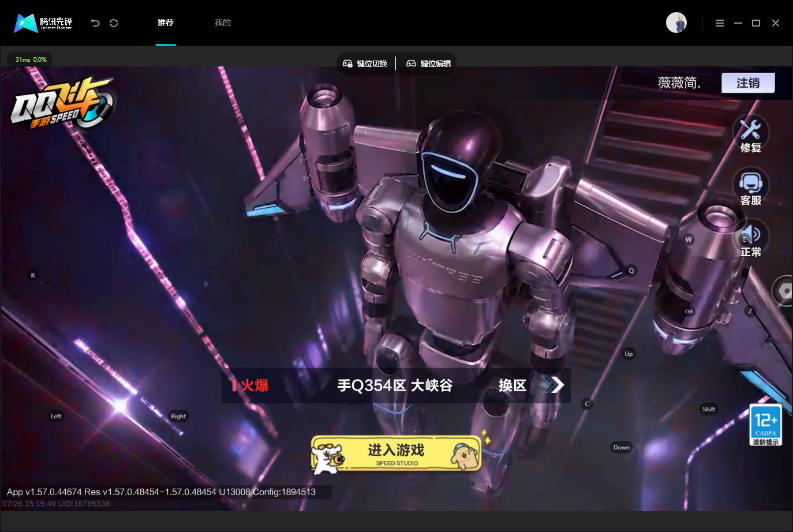
Task: Open the 修复 repair tool
Action: coord(750,135)
